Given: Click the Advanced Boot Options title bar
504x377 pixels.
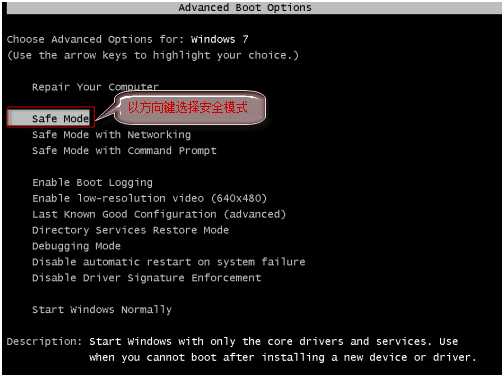Looking at the screenshot, I should pyautogui.click(x=254, y=8).
